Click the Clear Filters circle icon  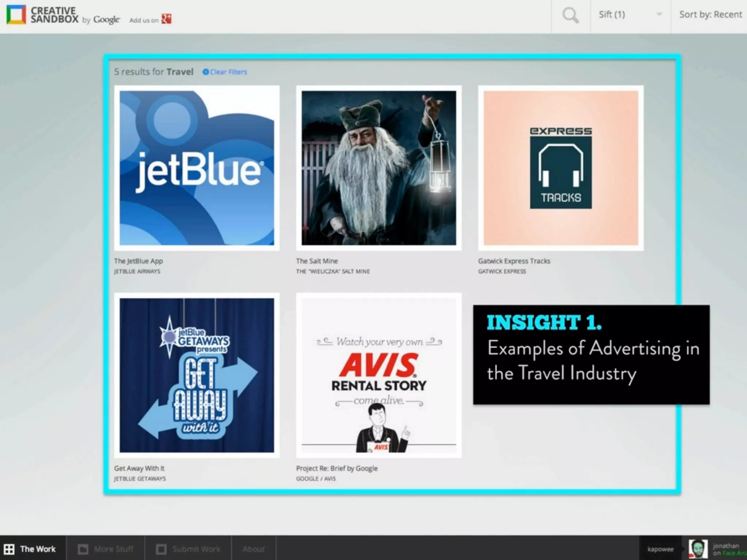[x=206, y=72]
